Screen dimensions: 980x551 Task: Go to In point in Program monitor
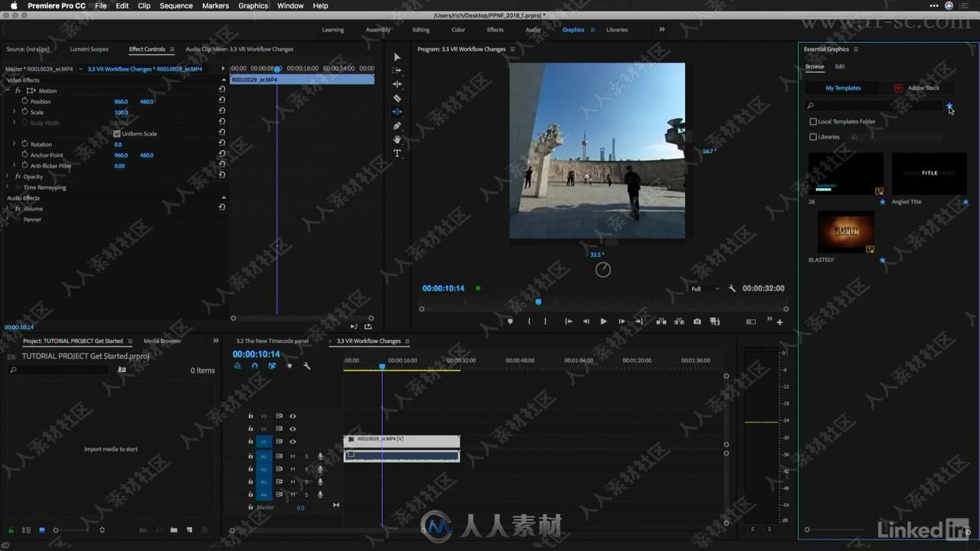tap(568, 321)
